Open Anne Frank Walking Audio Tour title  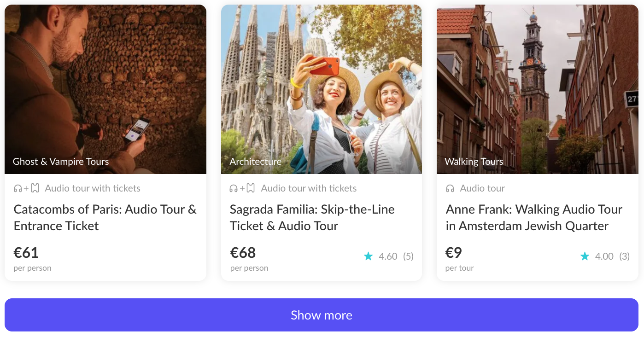(534, 217)
